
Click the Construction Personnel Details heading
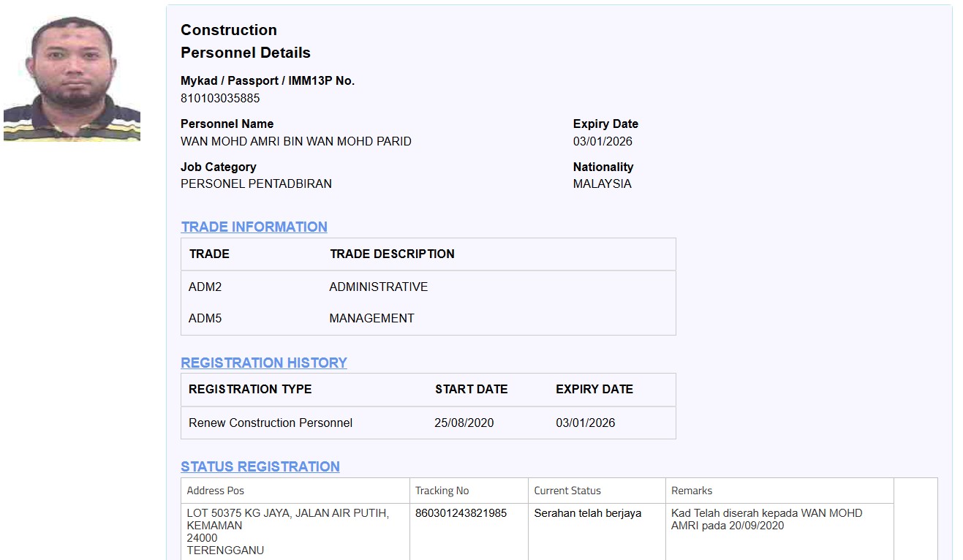click(x=245, y=41)
